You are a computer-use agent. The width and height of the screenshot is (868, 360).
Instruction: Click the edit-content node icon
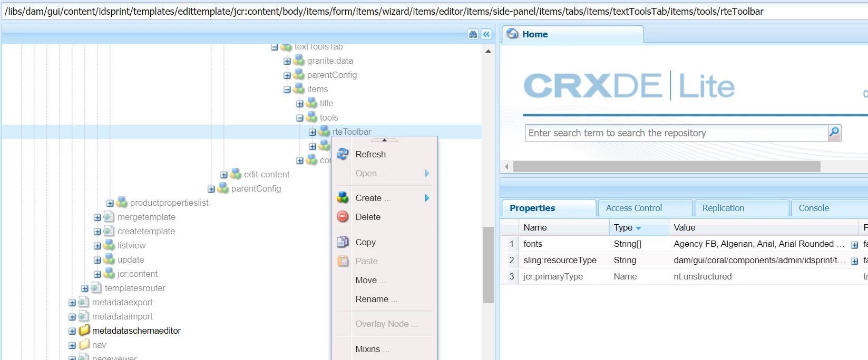click(236, 174)
